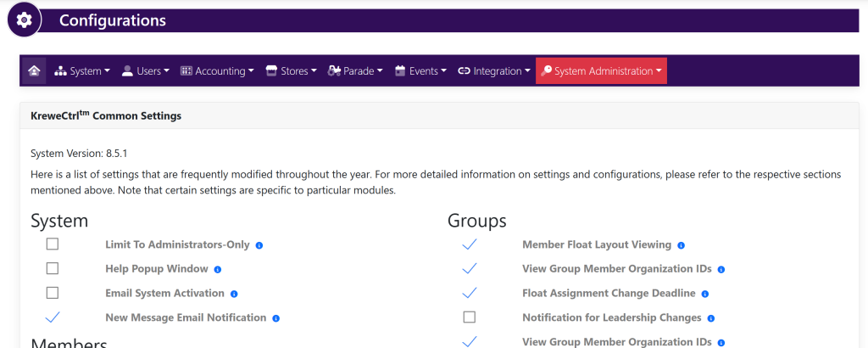Click info icon for New Message Email Notification
Image resolution: width=868 pixels, height=348 pixels.
tap(276, 318)
